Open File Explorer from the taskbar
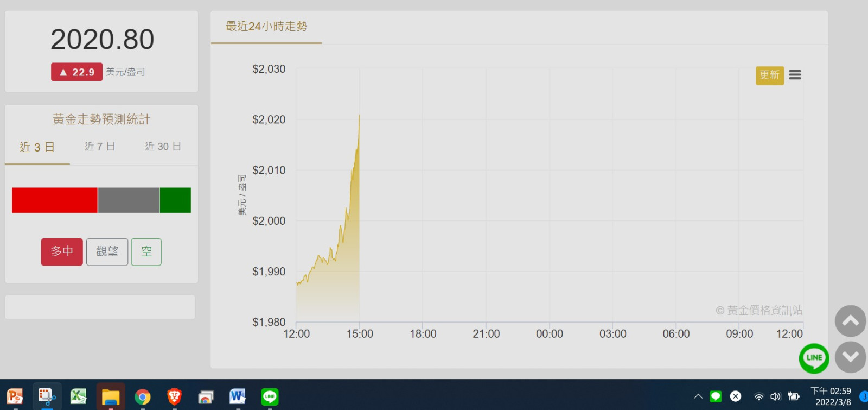The image size is (868, 410). tap(111, 396)
